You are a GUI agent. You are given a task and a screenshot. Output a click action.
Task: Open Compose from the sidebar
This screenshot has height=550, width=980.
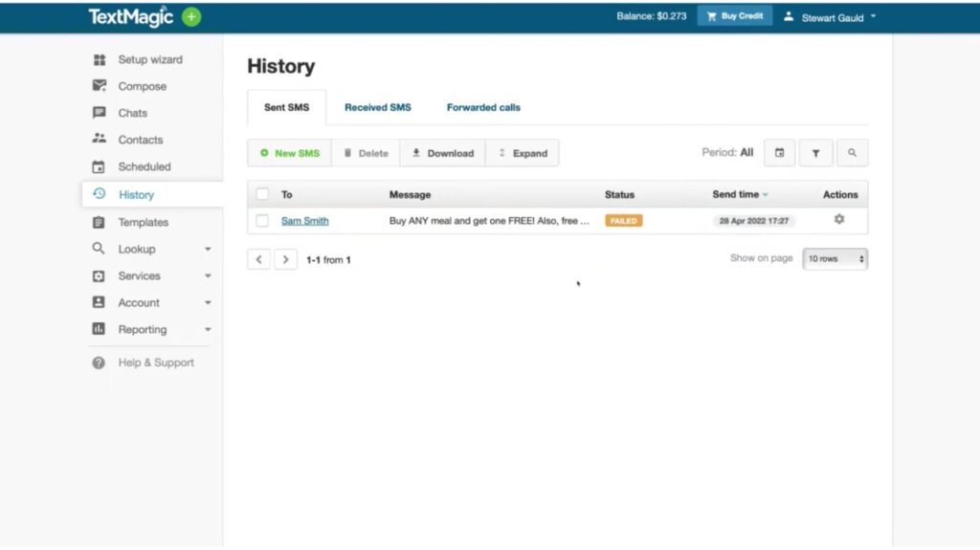(142, 86)
